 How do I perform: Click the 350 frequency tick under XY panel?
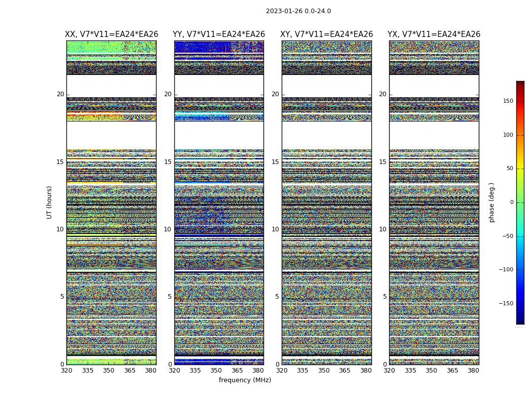pos(324,371)
